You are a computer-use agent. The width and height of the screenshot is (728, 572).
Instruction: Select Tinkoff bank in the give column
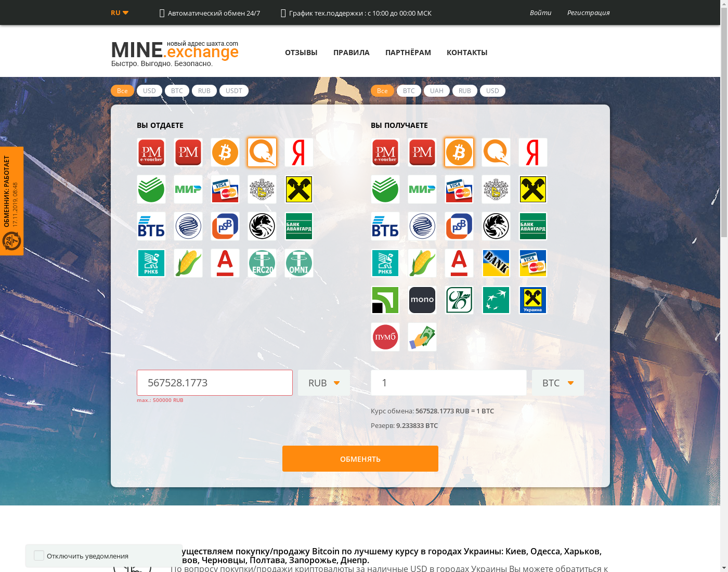[262, 189]
